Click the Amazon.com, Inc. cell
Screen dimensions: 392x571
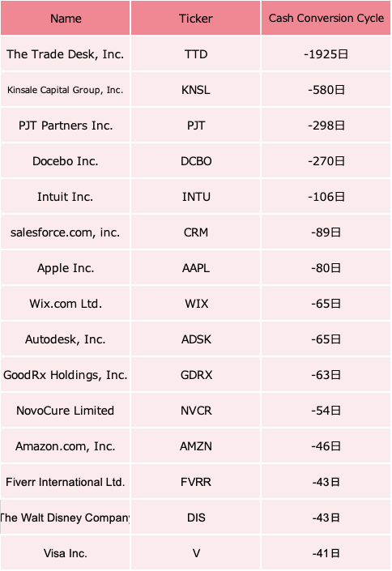coord(66,446)
